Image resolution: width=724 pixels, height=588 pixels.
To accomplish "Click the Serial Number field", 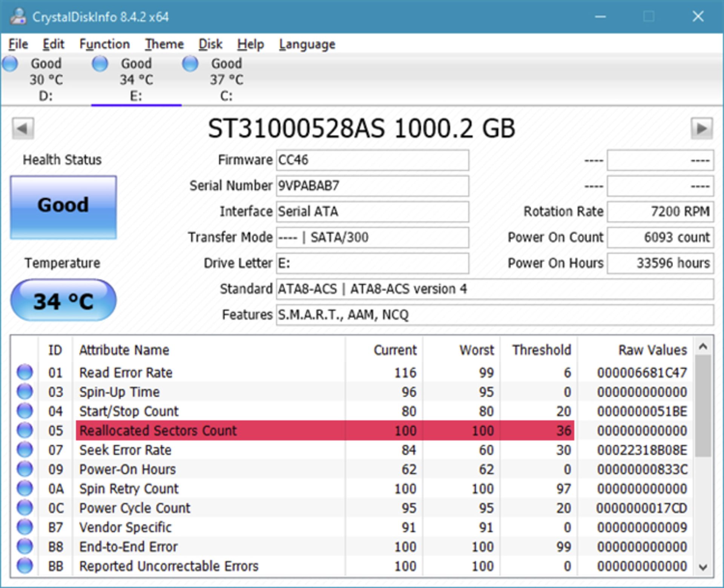I will point(372,186).
